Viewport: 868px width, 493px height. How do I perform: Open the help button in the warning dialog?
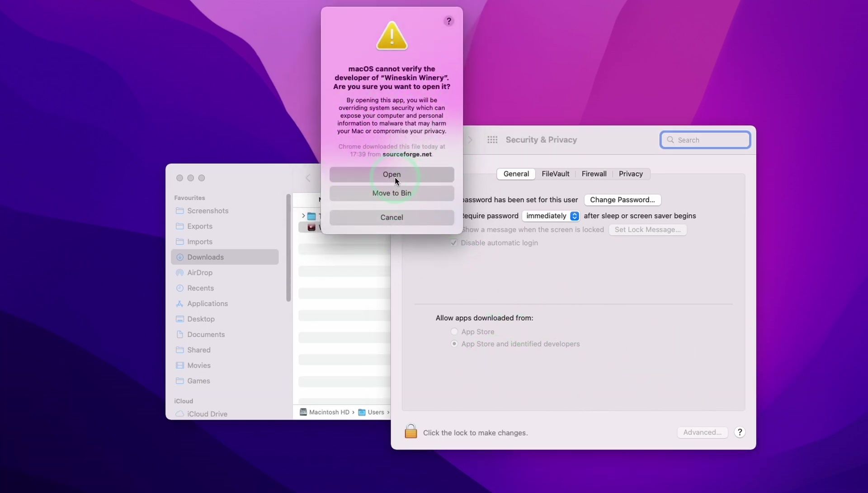[x=448, y=21]
